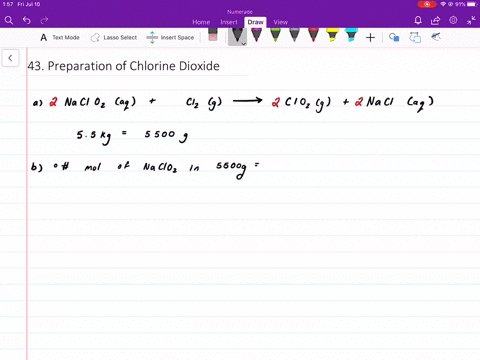Click Insert Space tool
The image size is (480, 360).
[x=170, y=38]
